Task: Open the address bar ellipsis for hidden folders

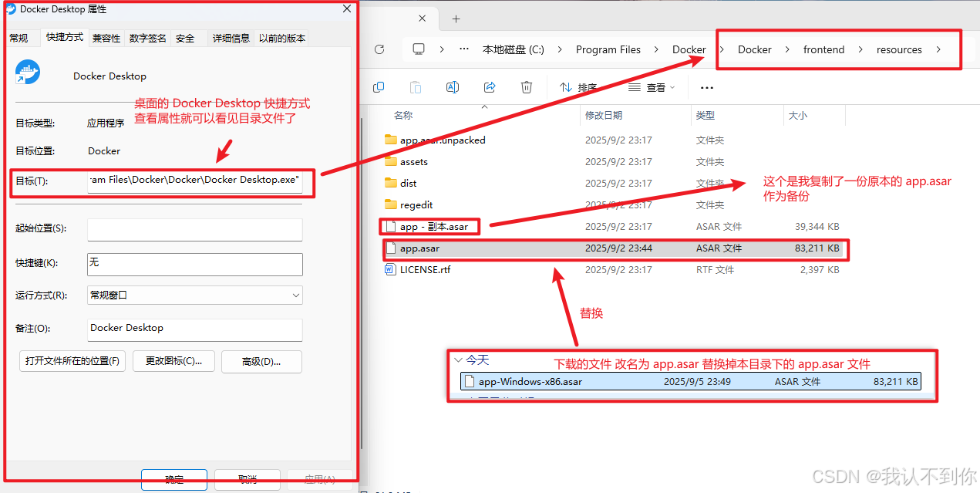Action: tap(463, 49)
